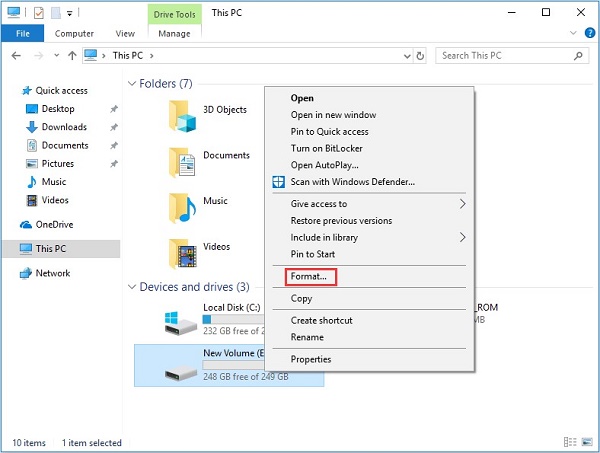Viewport: 600px width, 453px height.
Task: Click the Up arrow navigation button
Action: tap(72, 56)
